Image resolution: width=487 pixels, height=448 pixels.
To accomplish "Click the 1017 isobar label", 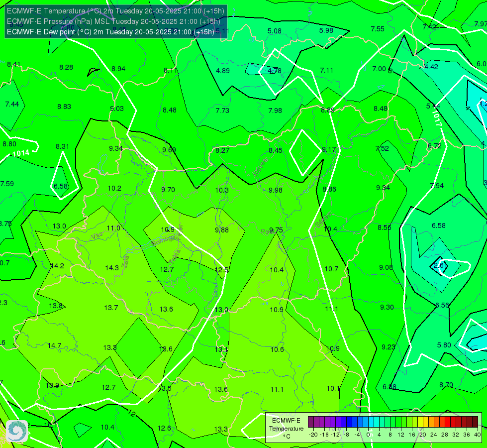I will [436, 118].
